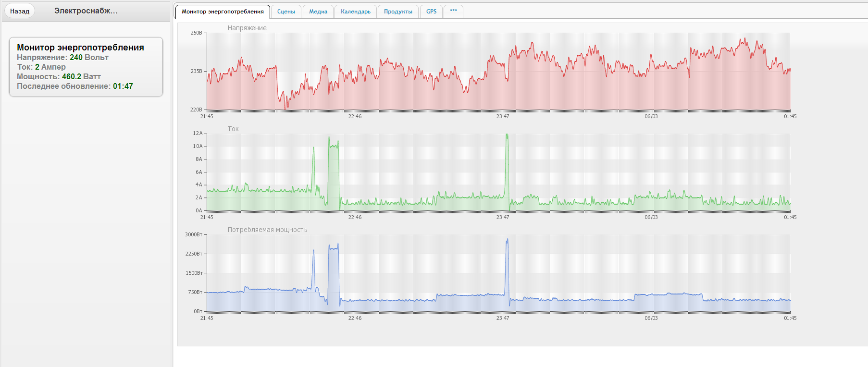This screenshot has width=868, height=367.
Task: Switch to the Сцены tab
Action: point(286,12)
